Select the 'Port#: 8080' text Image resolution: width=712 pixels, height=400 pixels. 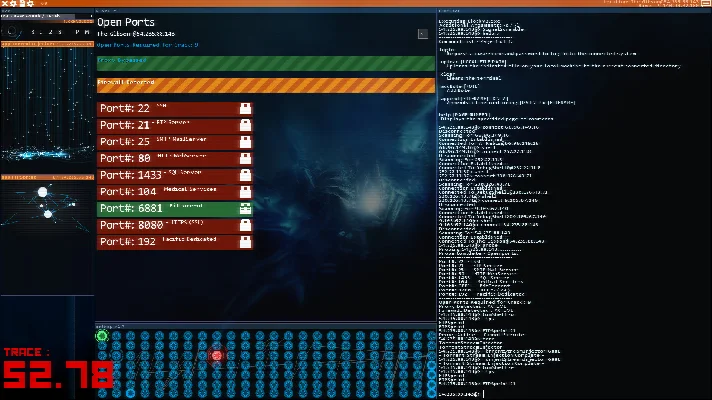(131, 225)
